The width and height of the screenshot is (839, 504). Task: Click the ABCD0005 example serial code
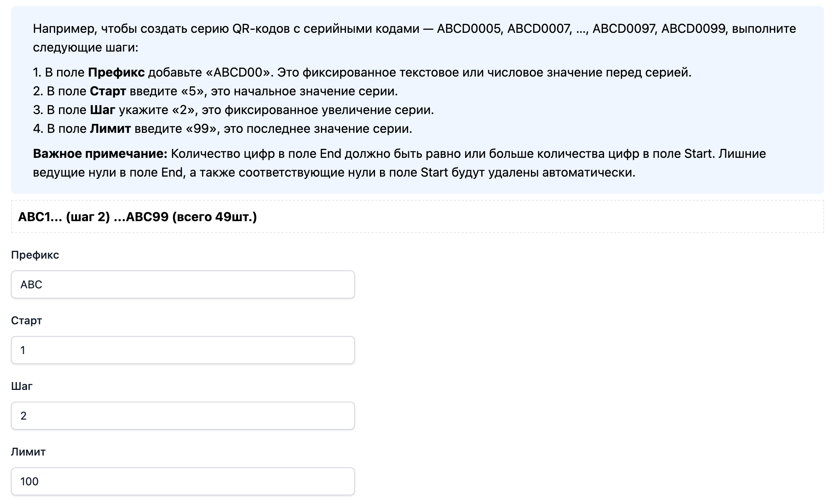(x=469, y=29)
